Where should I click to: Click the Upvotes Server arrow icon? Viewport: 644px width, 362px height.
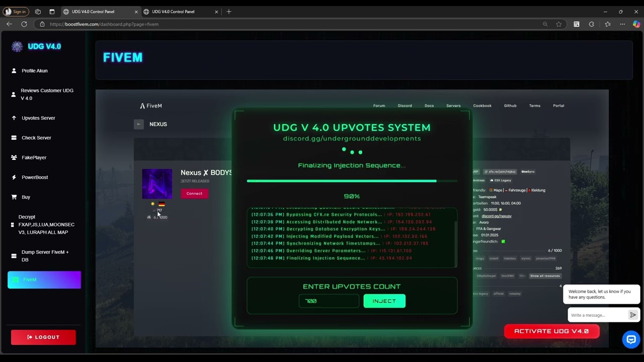(14, 118)
